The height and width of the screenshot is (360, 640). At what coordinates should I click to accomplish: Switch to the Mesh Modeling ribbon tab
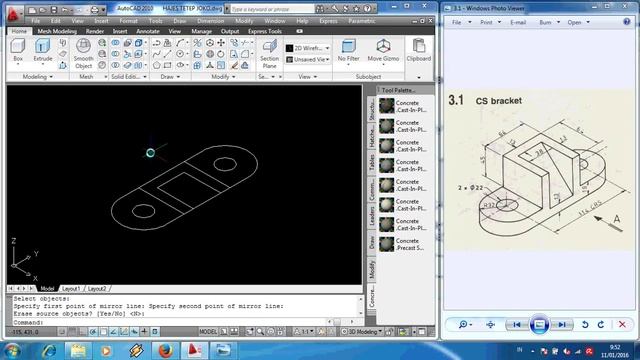coord(57,31)
